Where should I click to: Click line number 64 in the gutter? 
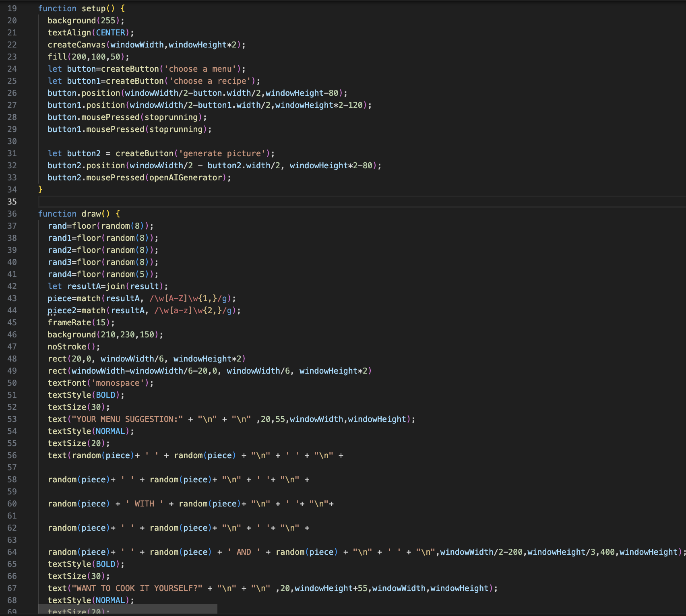click(x=12, y=552)
